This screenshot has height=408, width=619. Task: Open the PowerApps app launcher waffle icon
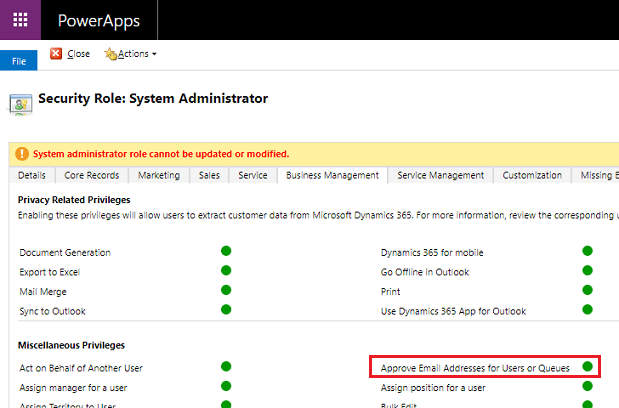[20, 20]
